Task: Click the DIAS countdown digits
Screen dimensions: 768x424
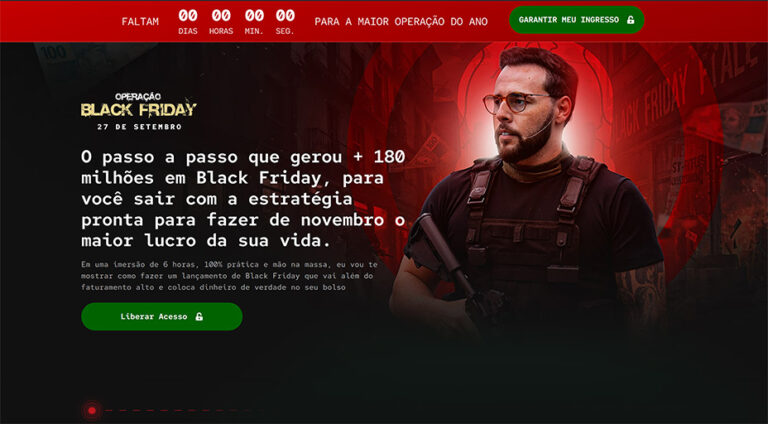Action: tap(188, 16)
